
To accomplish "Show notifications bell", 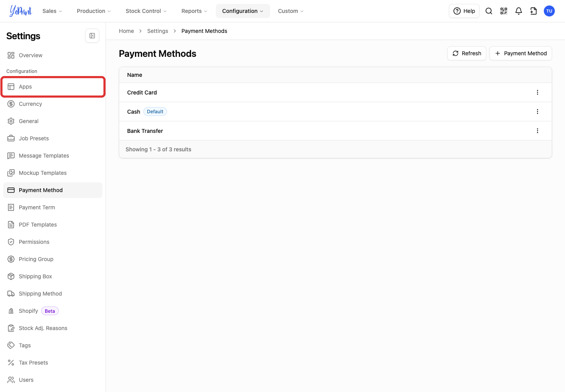I will click(519, 11).
